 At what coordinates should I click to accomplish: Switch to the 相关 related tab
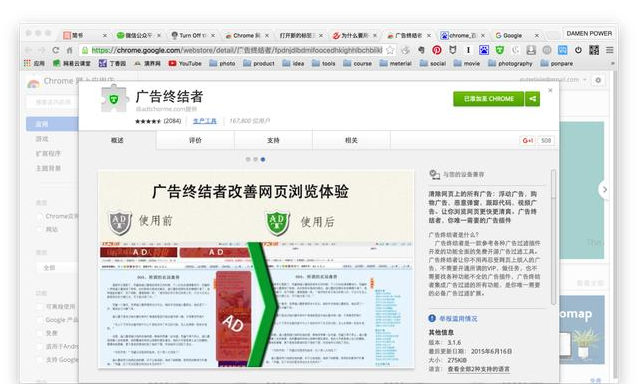[x=352, y=140]
